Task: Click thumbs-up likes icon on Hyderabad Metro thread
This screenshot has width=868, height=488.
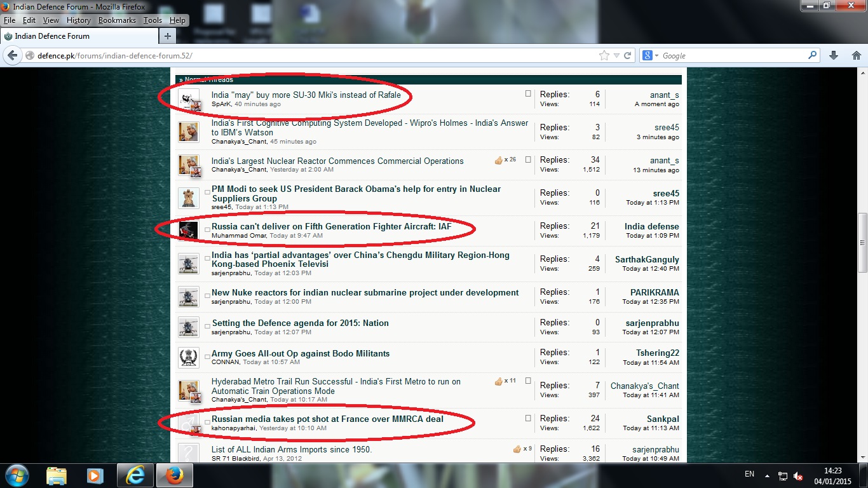Action: [499, 381]
